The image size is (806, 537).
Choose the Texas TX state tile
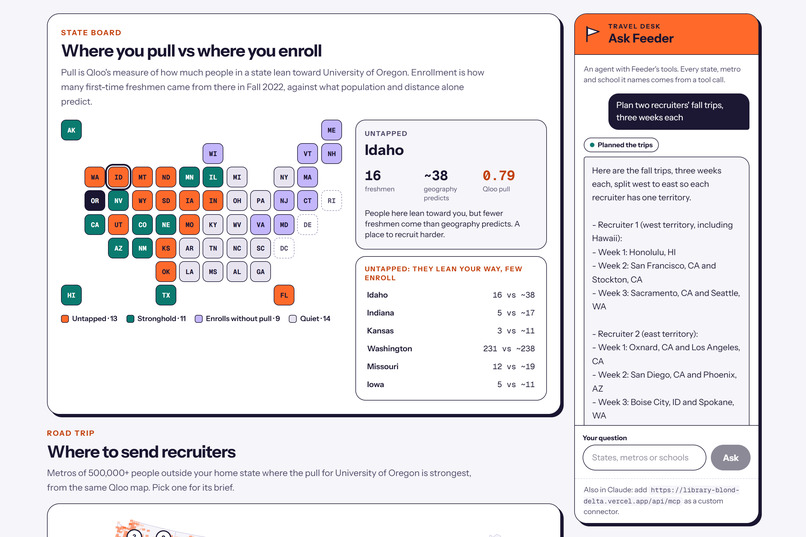[x=166, y=295]
